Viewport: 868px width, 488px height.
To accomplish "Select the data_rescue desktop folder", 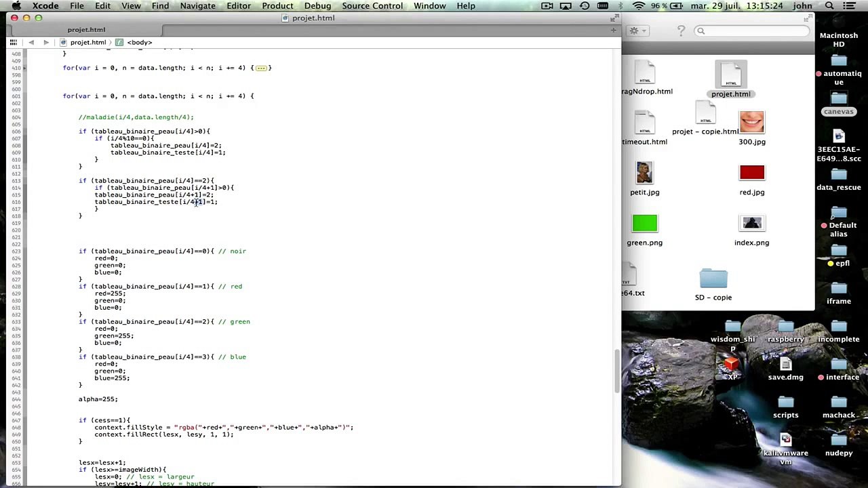I will 839,180.
